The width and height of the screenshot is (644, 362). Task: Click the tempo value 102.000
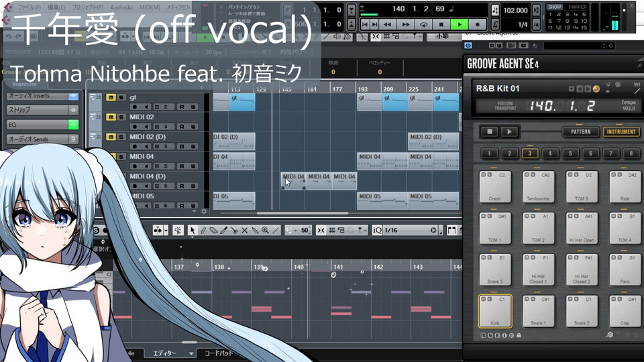click(516, 11)
